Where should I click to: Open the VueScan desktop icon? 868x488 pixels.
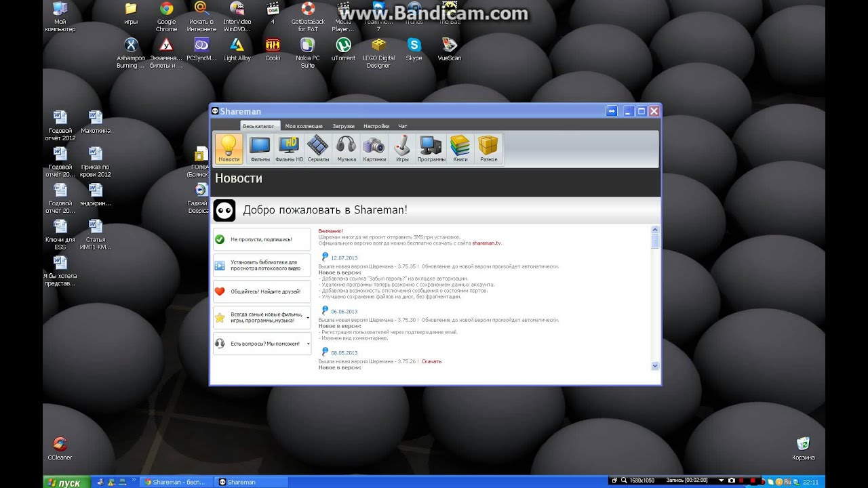tap(449, 49)
